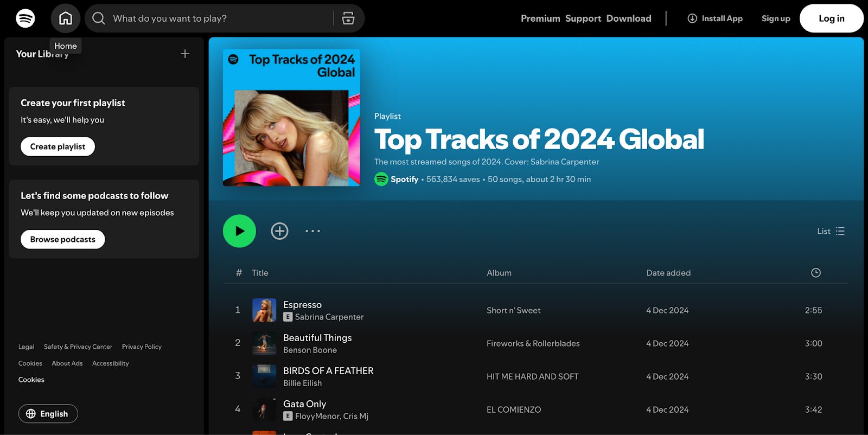868x435 pixels.
Task: Click Sign up
Action: (x=776, y=18)
